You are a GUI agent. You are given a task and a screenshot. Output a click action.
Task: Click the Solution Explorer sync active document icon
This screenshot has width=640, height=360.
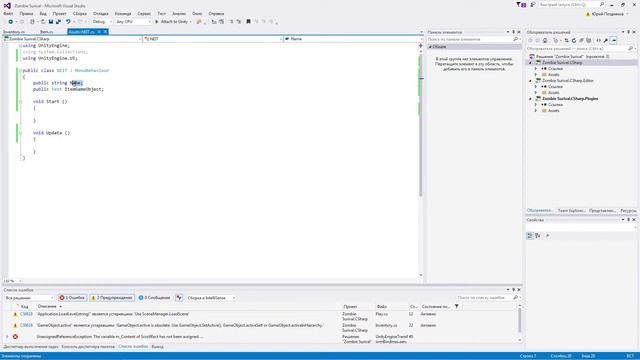click(566, 40)
